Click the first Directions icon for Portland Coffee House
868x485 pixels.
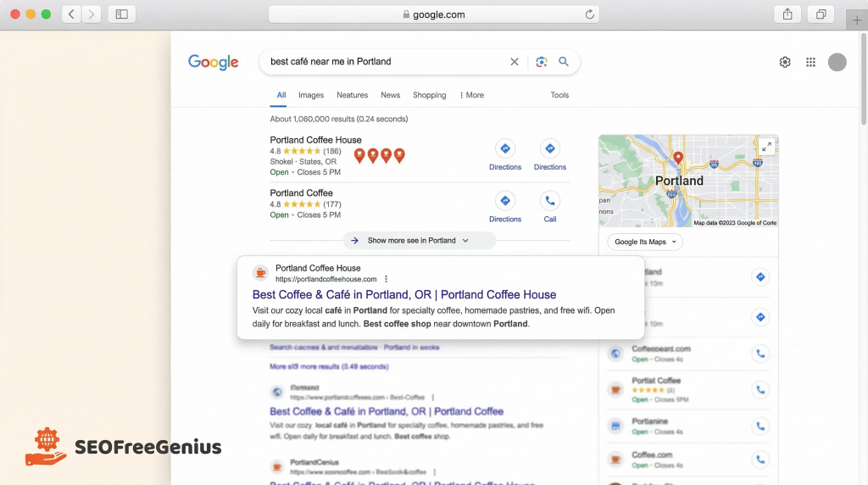click(x=505, y=148)
